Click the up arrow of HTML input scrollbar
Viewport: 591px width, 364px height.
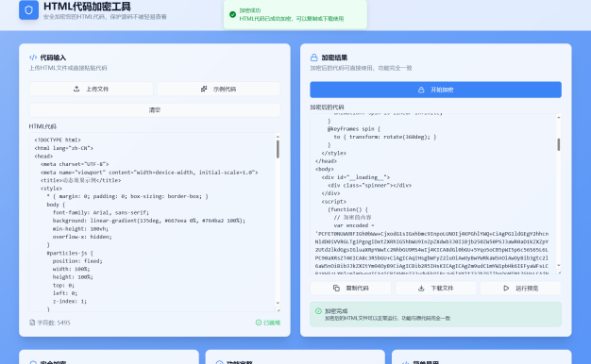pos(278,137)
